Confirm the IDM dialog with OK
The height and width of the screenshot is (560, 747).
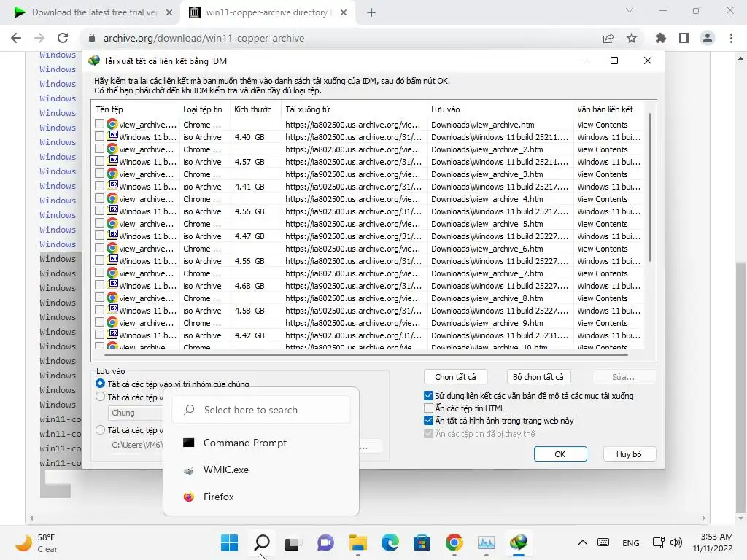[560, 454]
